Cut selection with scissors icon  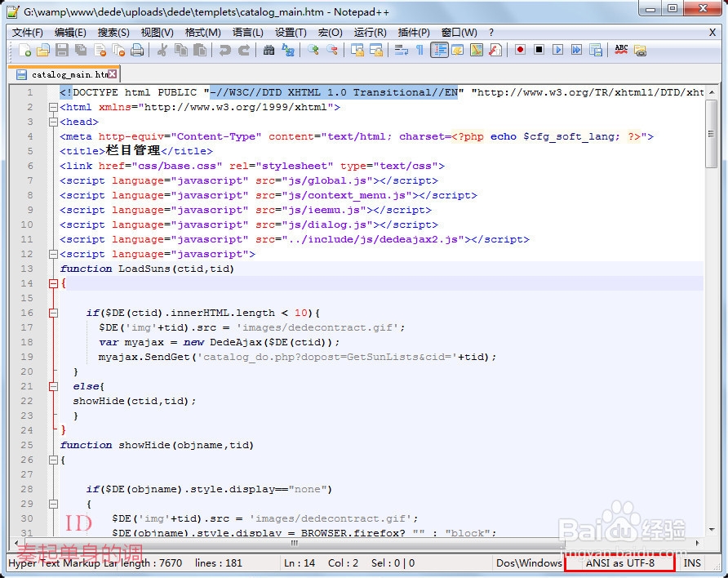pos(162,50)
